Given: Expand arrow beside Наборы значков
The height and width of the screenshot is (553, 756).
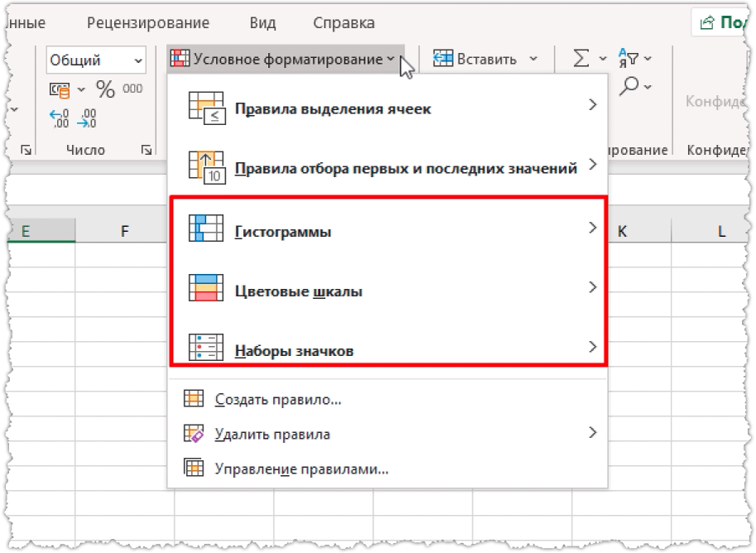Looking at the screenshot, I should pyautogui.click(x=593, y=347).
